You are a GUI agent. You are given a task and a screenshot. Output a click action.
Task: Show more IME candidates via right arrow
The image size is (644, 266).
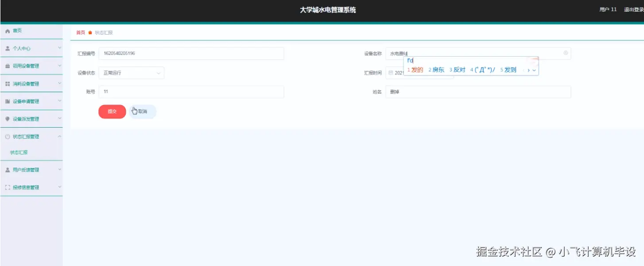pyautogui.click(x=528, y=70)
